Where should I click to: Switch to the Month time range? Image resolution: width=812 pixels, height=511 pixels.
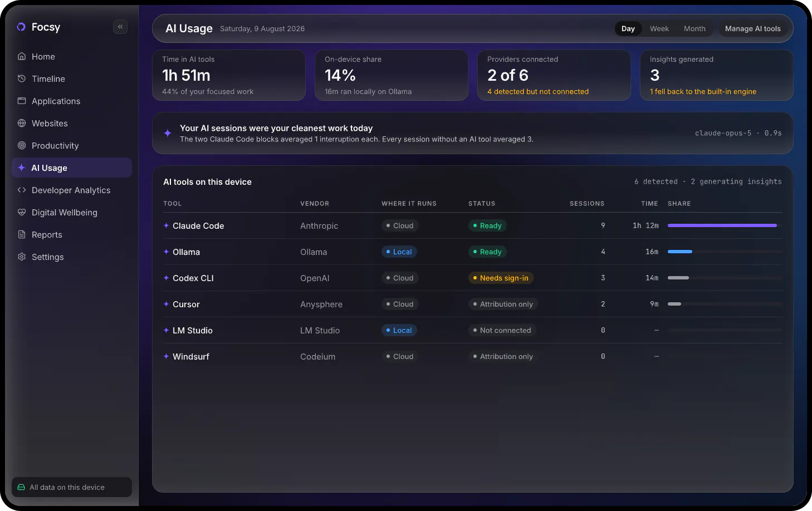coord(694,28)
